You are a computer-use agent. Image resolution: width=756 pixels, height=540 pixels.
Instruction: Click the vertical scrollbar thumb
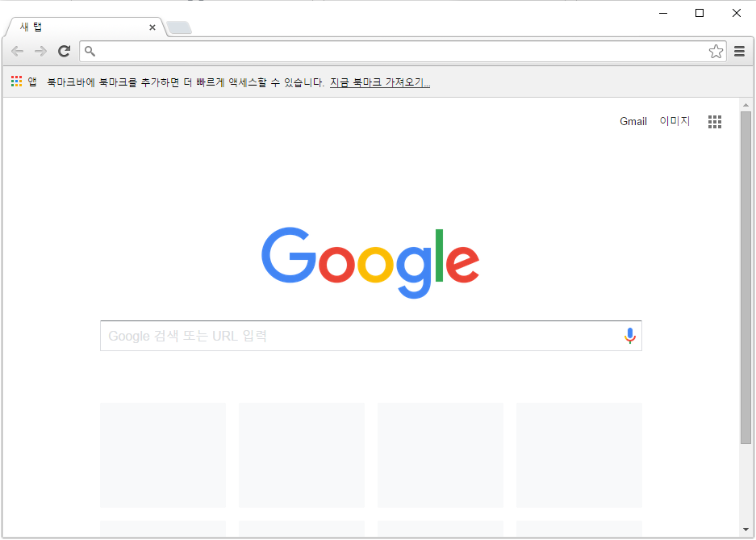(746, 277)
